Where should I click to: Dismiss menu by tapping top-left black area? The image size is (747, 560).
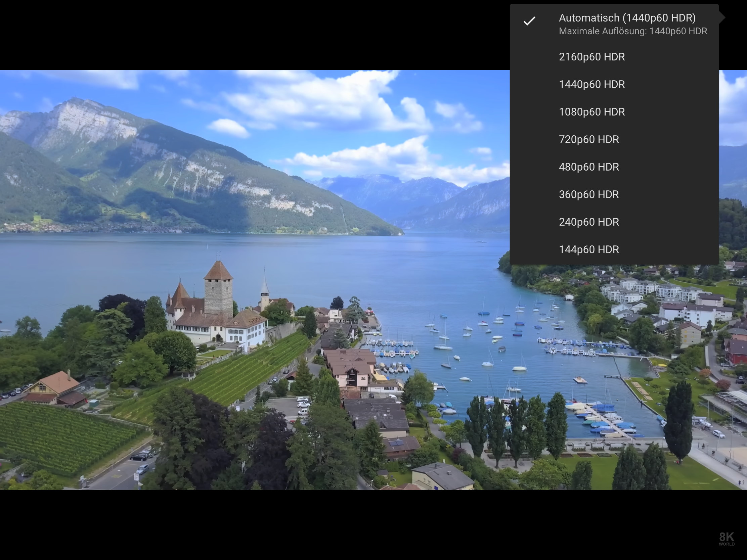click(x=135, y=34)
